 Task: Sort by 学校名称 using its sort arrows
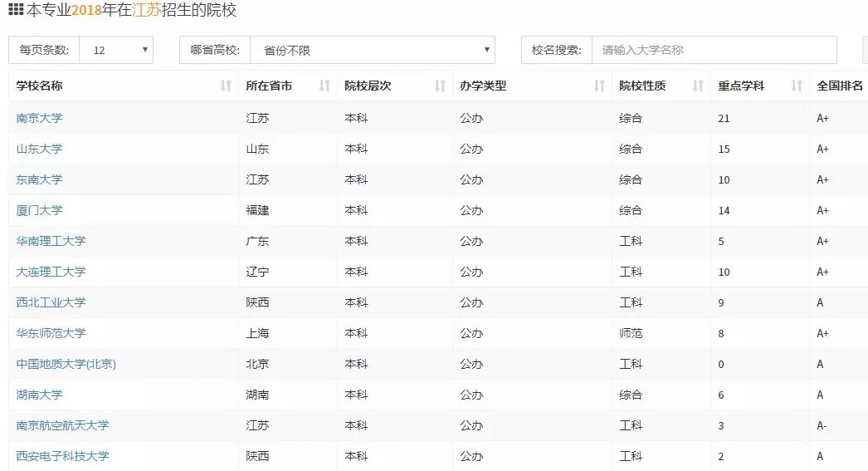[226, 86]
